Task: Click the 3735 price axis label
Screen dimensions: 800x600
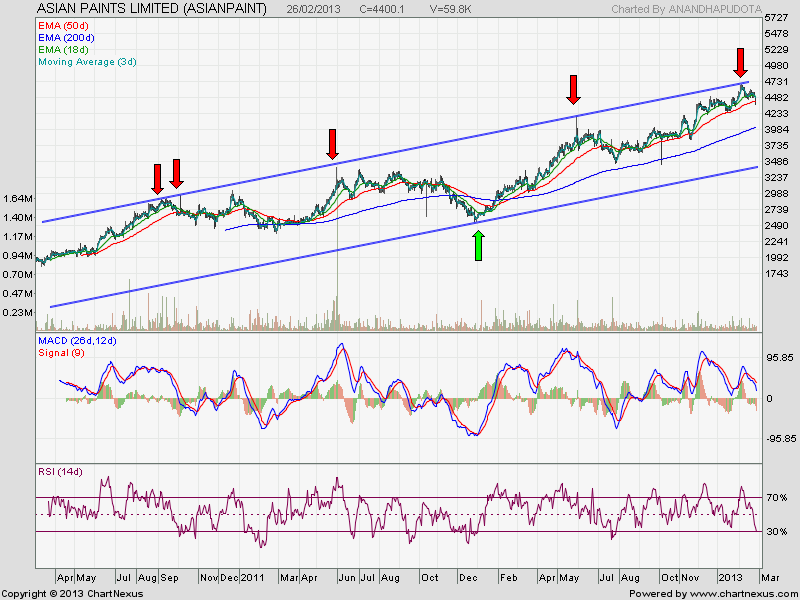Action: click(x=776, y=145)
